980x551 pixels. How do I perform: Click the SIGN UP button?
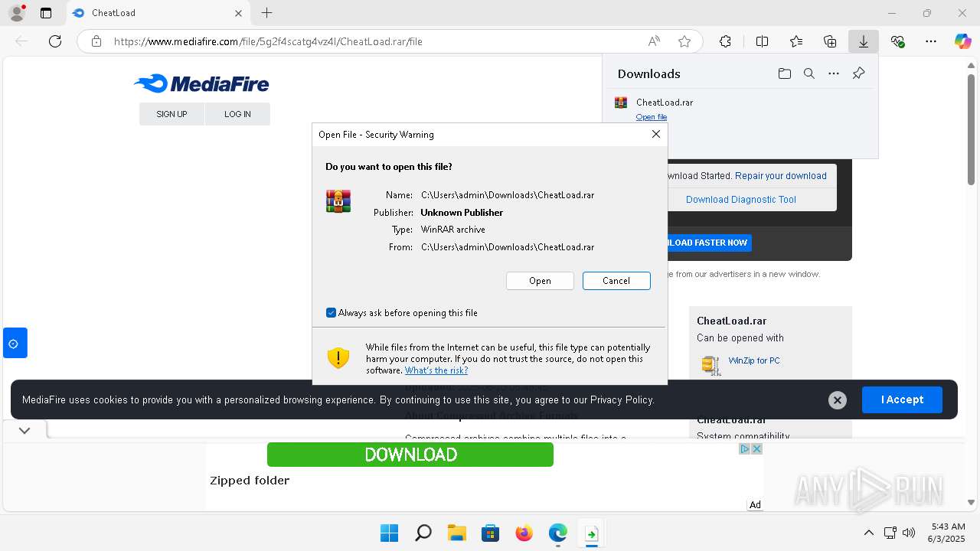(x=171, y=114)
